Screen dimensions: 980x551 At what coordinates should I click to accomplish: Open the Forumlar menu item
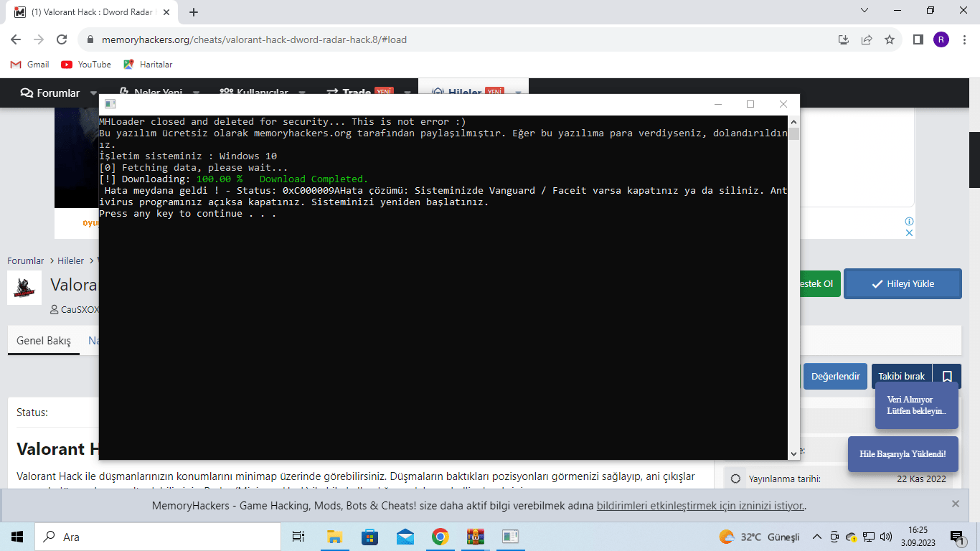coord(50,93)
